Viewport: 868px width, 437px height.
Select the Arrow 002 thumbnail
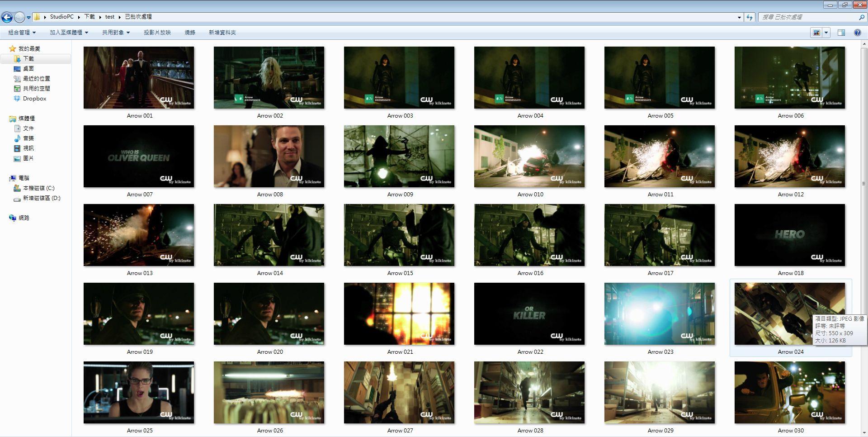coord(269,77)
